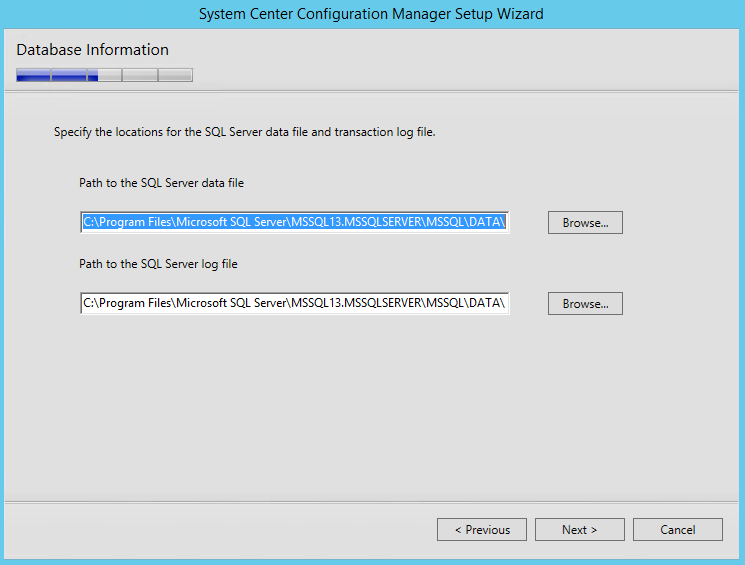This screenshot has width=745, height=565.
Task: Click the last empty progress bar segment
Action: point(175,75)
